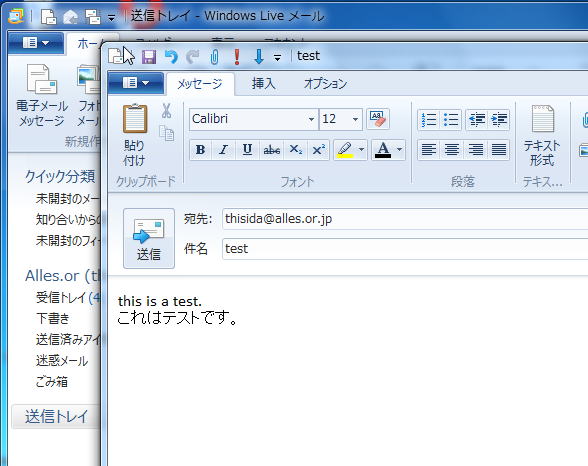
Task: Open the font size 12 dropdown
Action: click(355, 119)
